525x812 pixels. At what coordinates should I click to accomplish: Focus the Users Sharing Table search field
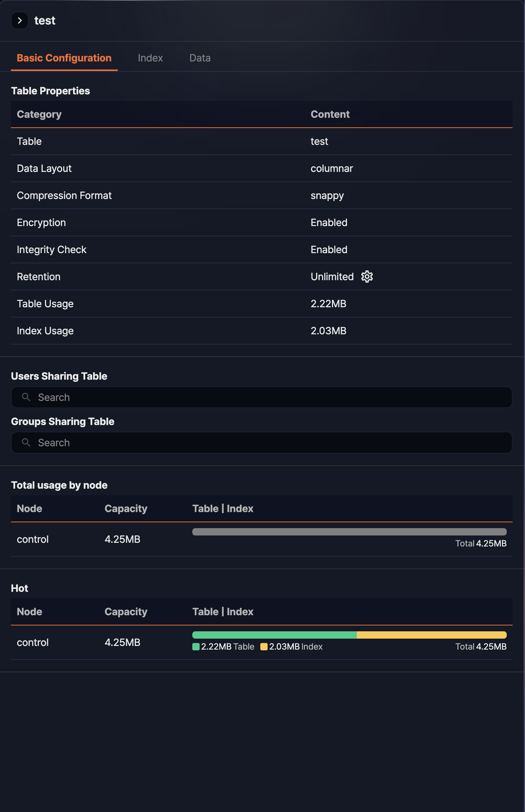coord(271,397)
